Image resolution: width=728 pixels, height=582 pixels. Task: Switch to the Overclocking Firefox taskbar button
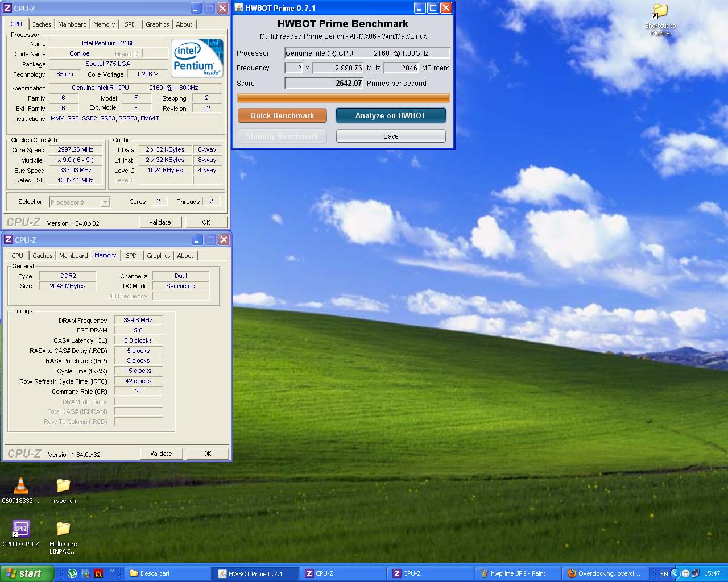point(605,573)
